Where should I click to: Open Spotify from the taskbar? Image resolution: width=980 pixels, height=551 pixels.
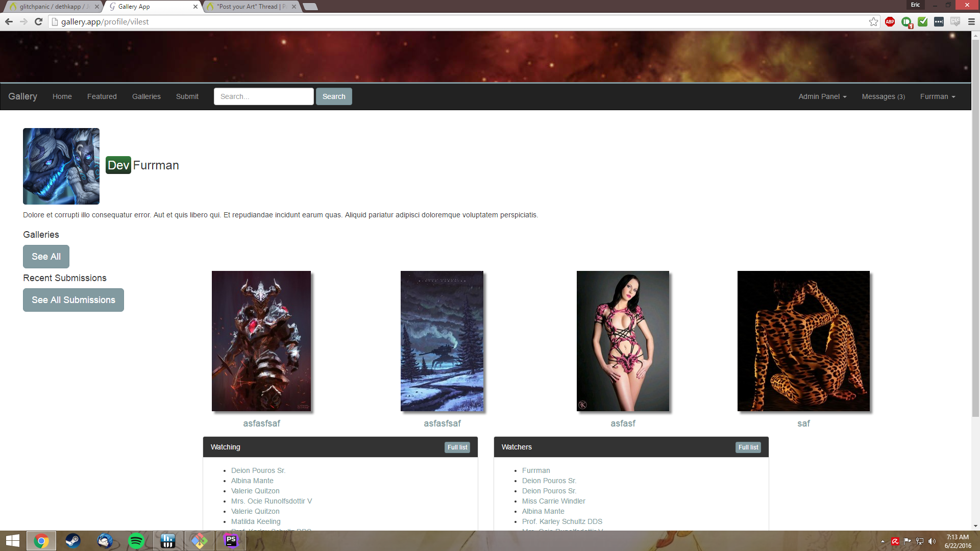click(x=136, y=541)
